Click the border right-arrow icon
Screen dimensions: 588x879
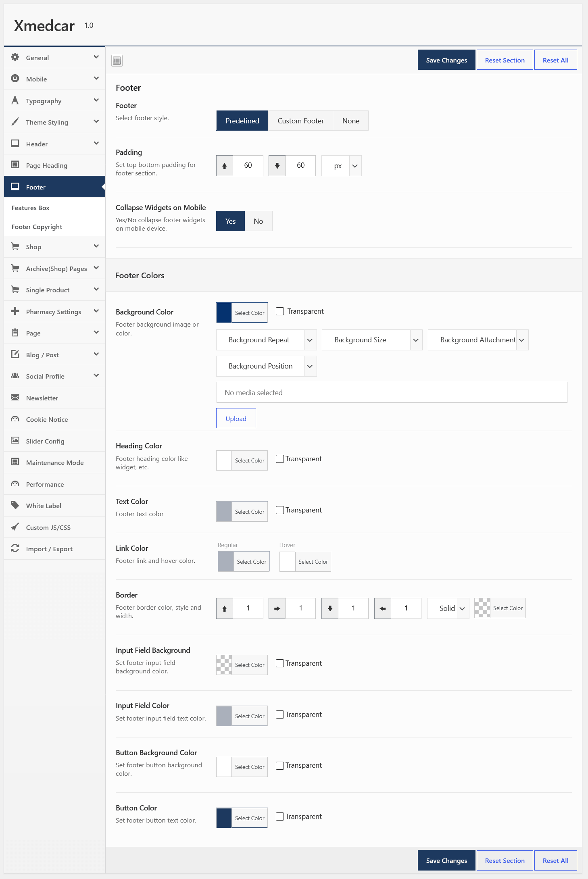coord(277,608)
